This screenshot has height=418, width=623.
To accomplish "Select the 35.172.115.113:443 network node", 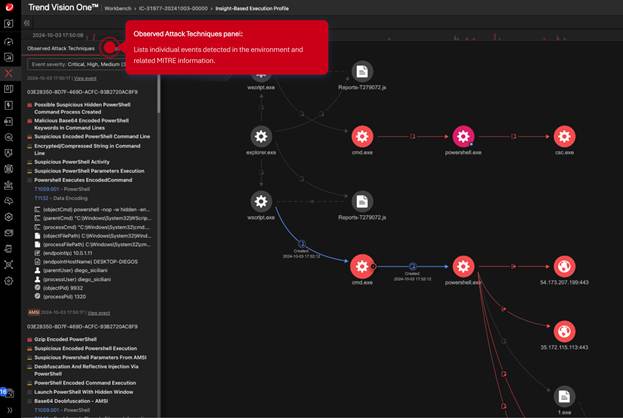I will [565, 331].
